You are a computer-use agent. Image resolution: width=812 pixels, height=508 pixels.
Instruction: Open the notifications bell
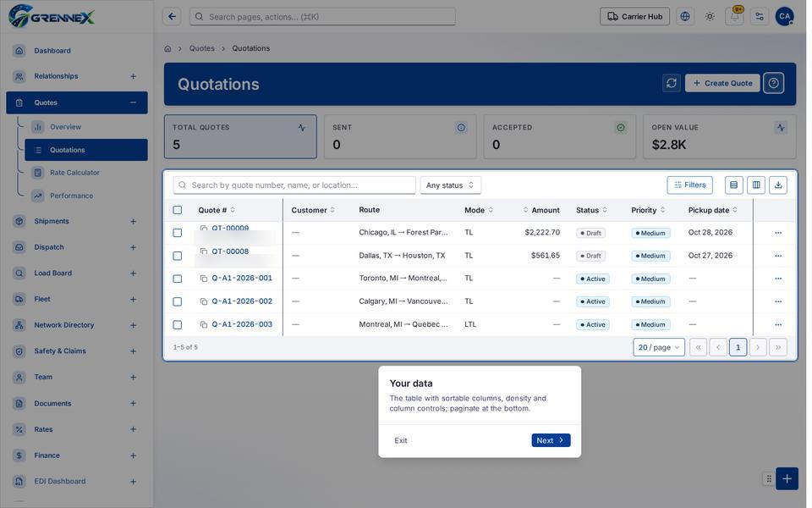735,17
